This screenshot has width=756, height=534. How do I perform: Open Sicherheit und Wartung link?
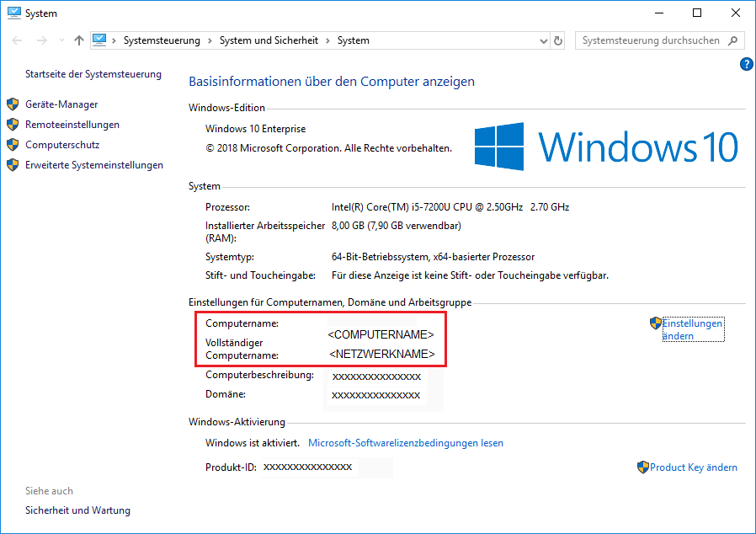(x=77, y=510)
